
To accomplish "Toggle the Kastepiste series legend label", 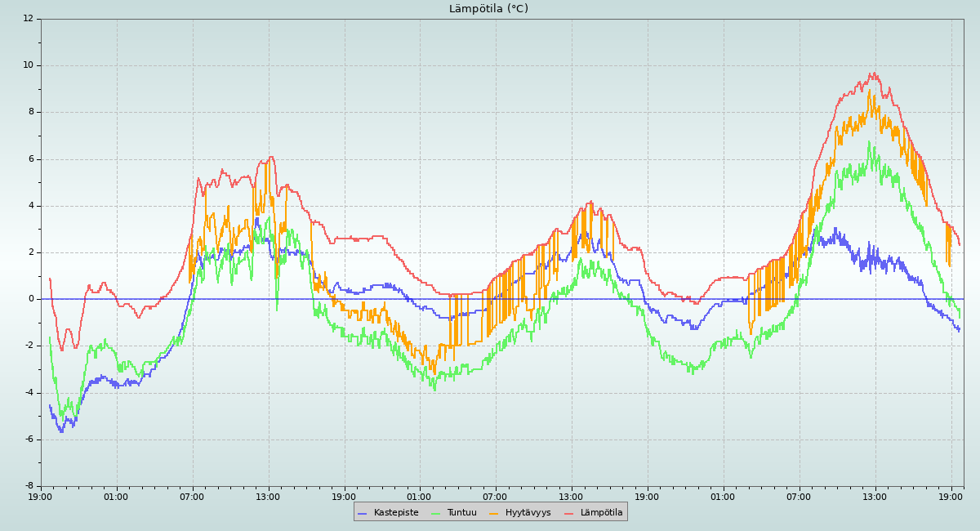I will [x=396, y=513].
